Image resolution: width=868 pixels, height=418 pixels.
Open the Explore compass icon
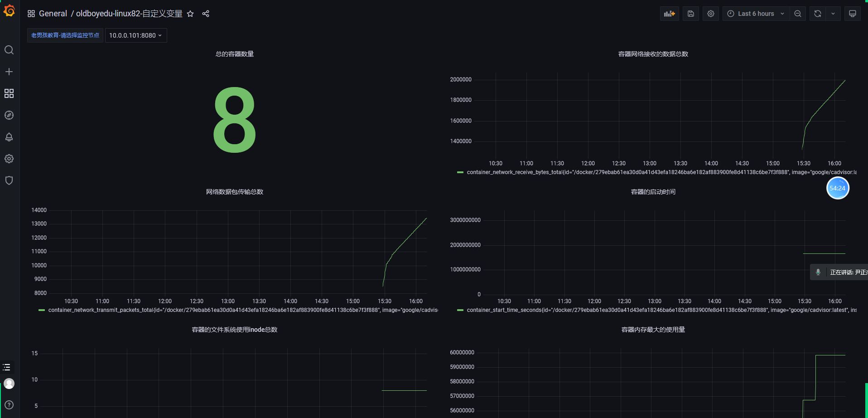click(9, 115)
